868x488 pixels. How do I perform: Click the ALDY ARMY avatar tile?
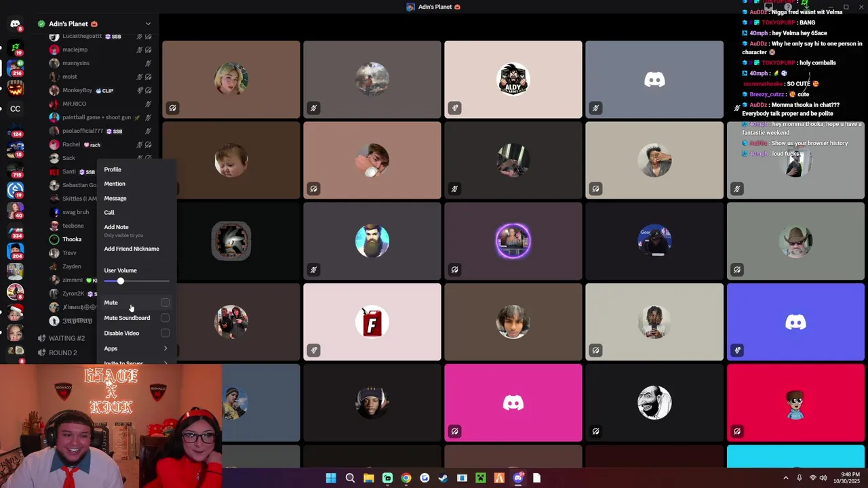tap(513, 79)
